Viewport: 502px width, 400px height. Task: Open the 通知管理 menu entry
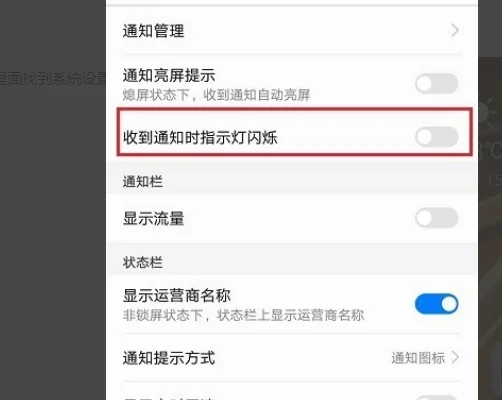[x=292, y=31]
